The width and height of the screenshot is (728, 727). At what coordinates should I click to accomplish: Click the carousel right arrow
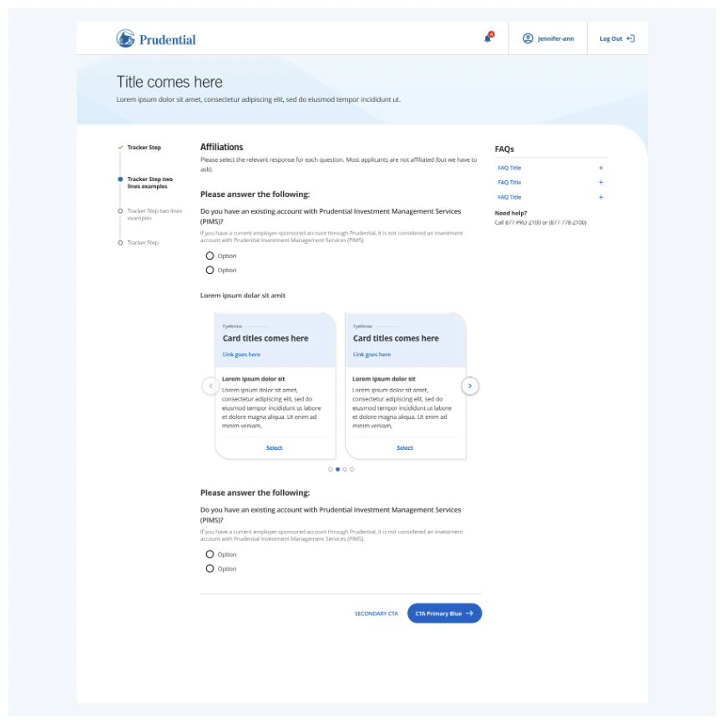click(470, 386)
